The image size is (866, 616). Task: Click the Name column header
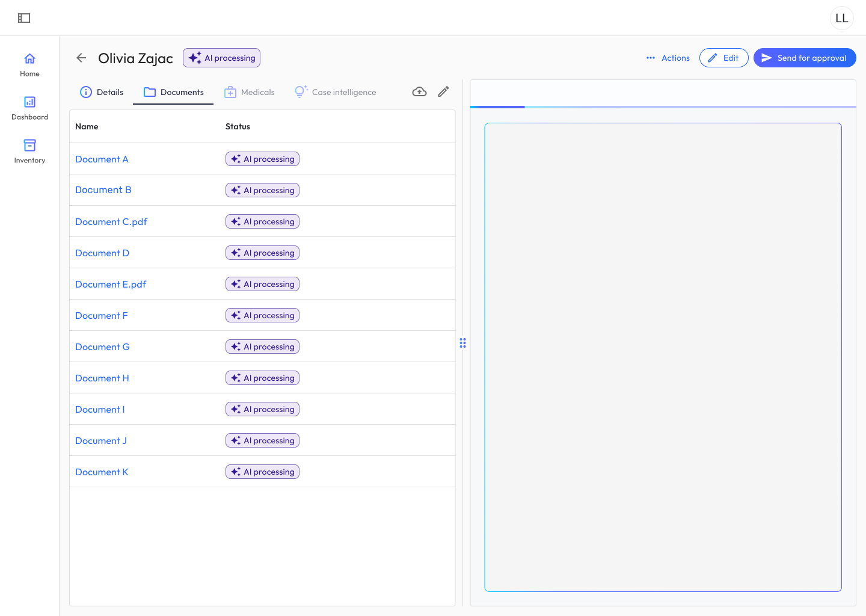tap(87, 126)
